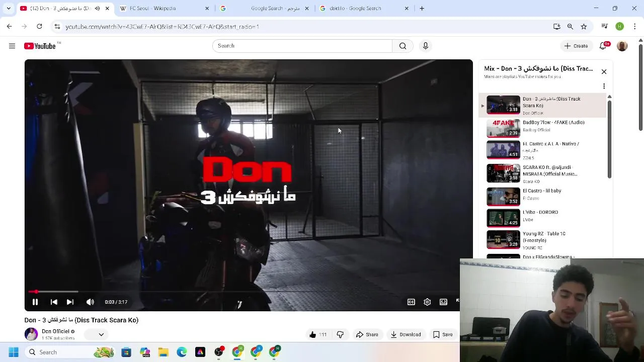Like the video (111 likes)
This screenshot has height=362, width=644.
coord(317,334)
